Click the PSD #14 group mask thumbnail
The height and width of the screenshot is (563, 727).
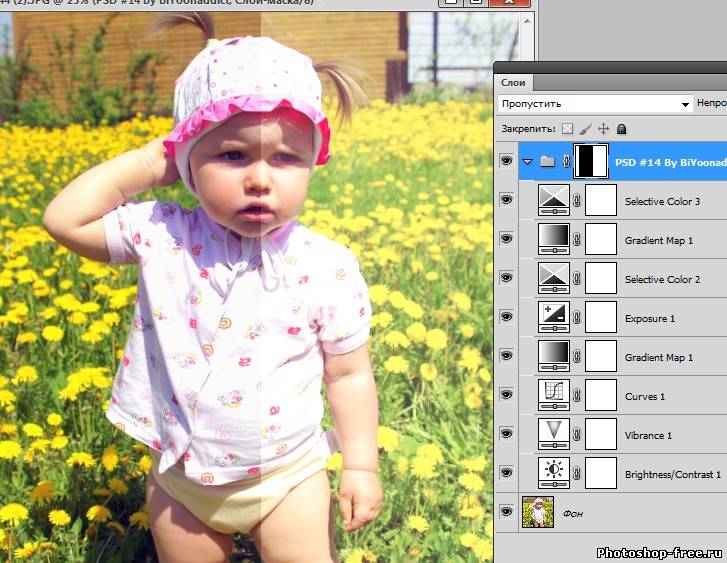[593, 161]
